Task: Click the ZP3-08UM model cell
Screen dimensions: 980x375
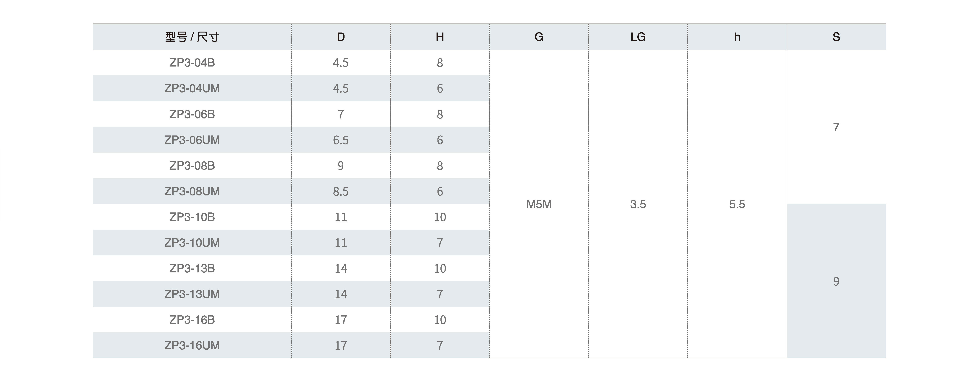Action: pyautogui.click(x=192, y=191)
